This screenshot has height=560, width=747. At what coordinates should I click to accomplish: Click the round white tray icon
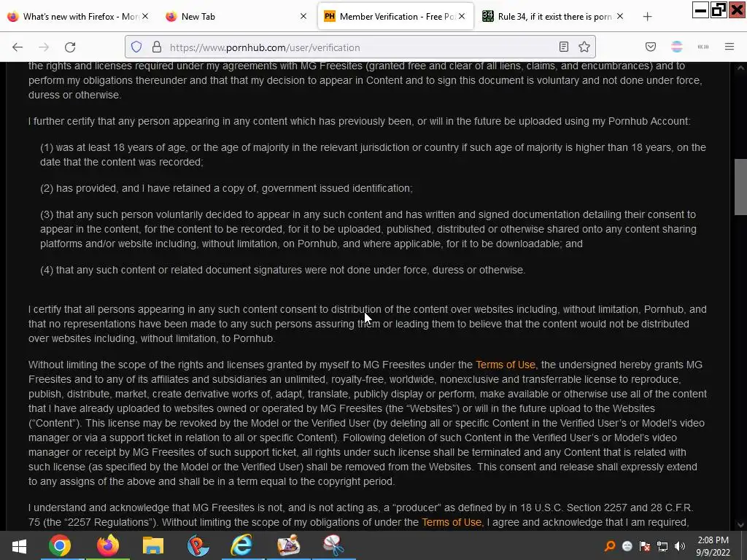(627, 546)
